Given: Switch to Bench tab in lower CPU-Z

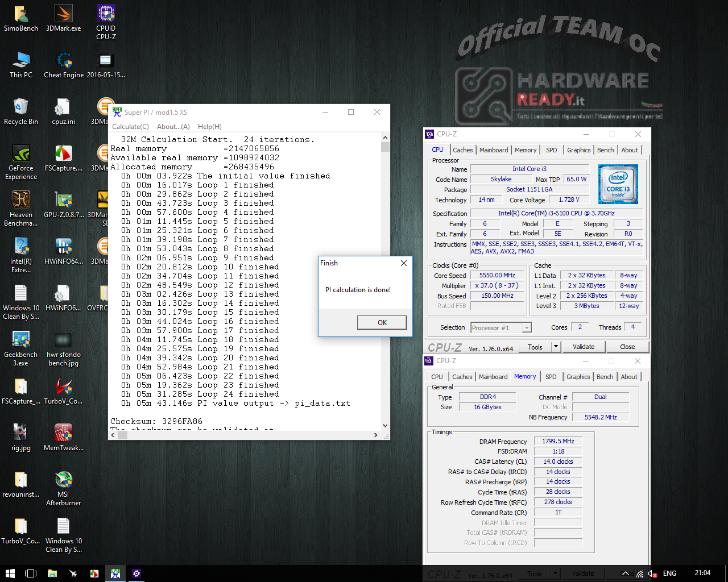Looking at the screenshot, I should pos(605,377).
